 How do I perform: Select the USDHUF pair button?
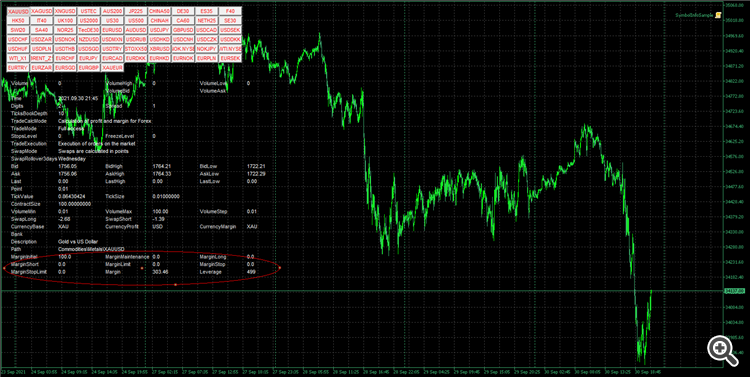18,49
